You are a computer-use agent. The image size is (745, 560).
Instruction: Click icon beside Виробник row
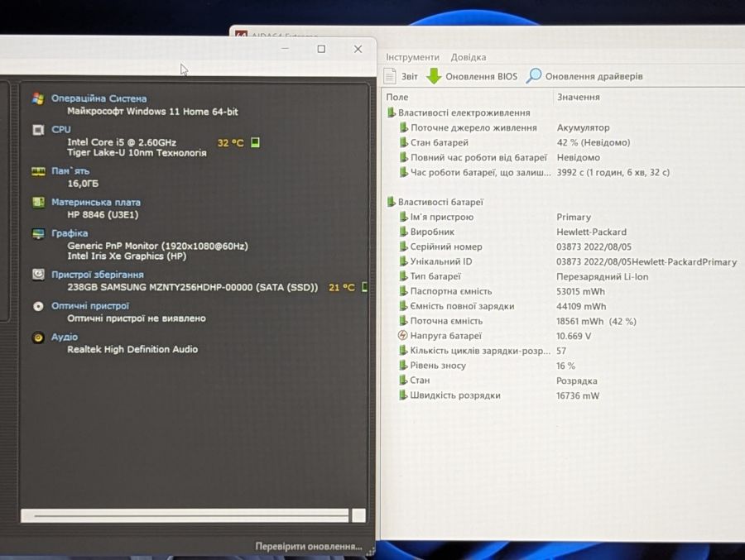tap(403, 232)
